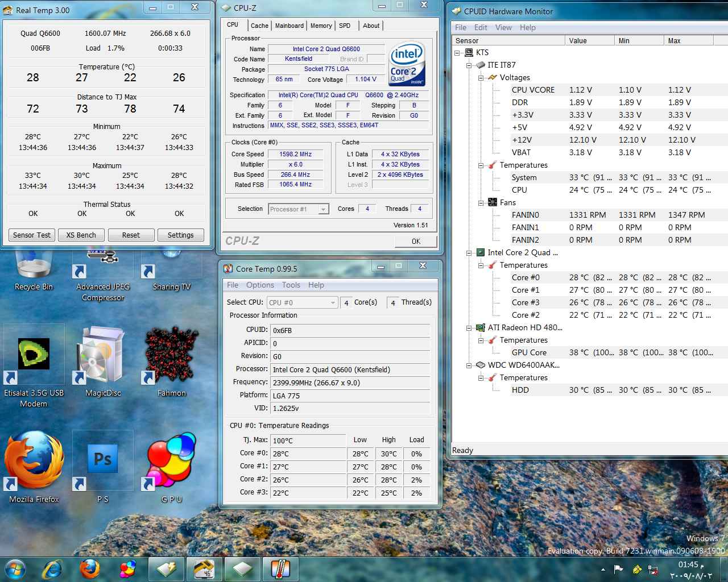Launch Advanced JPEG Compressor shortcut
Viewport: 728px width, 582px height.
point(103,273)
